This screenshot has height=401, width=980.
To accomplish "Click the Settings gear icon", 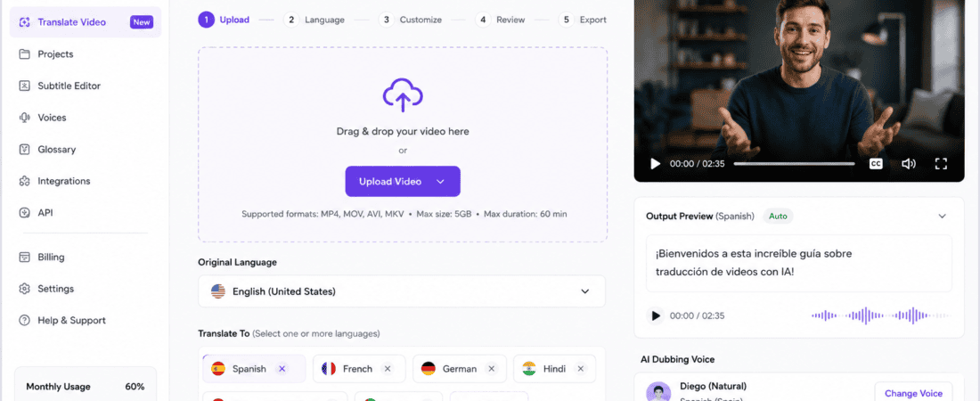I will (24, 289).
